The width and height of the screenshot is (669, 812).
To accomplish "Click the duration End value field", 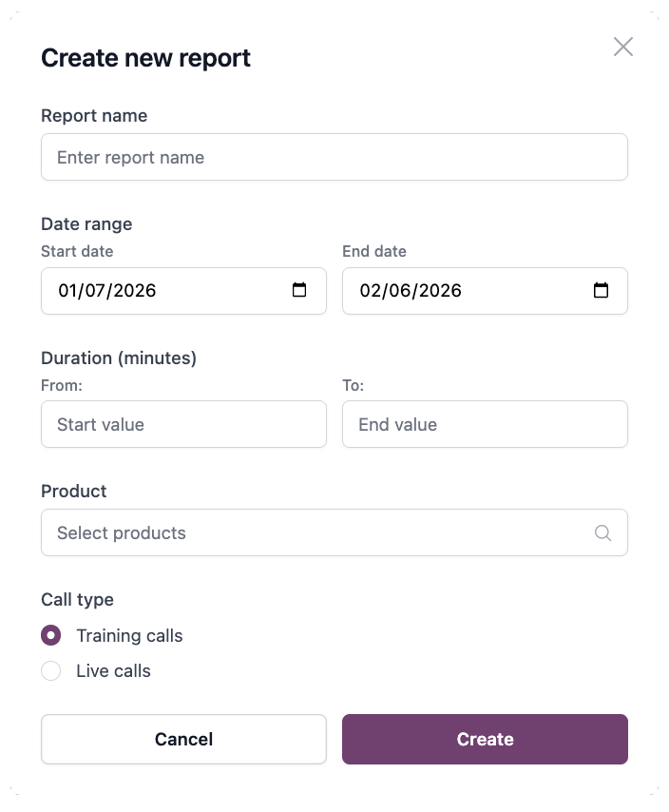I will click(x=485, y=424).
